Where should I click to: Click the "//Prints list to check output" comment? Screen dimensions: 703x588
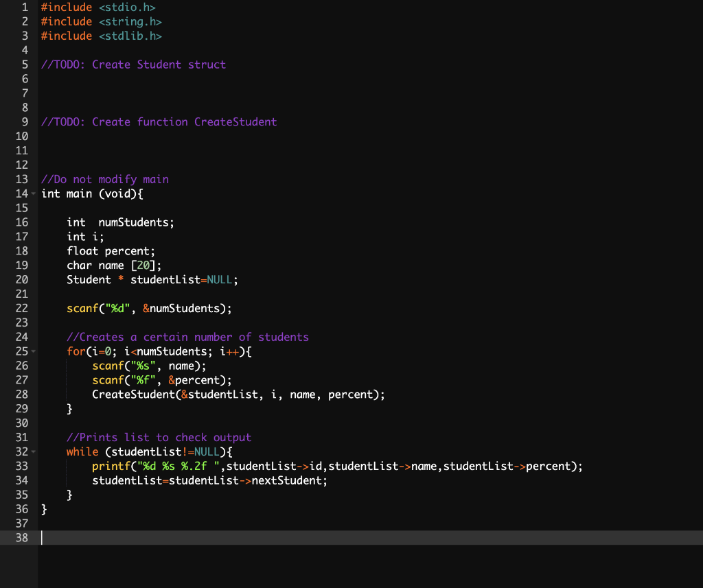[159, 438]
